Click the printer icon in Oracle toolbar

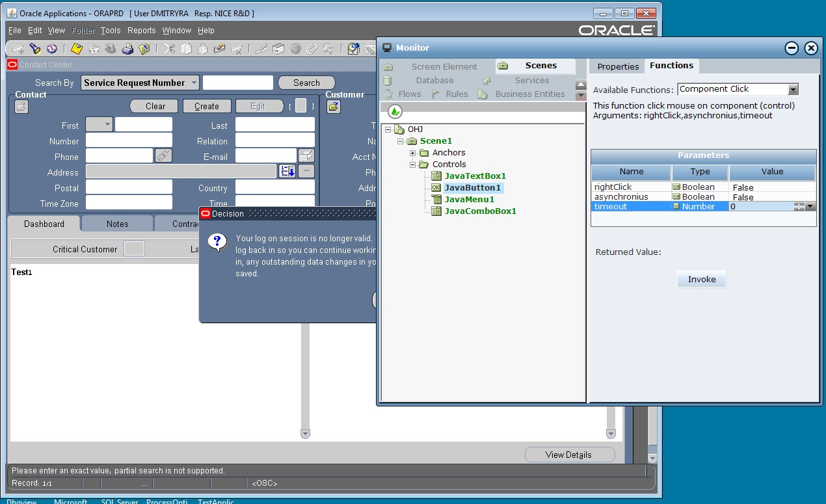coord(127,49)
